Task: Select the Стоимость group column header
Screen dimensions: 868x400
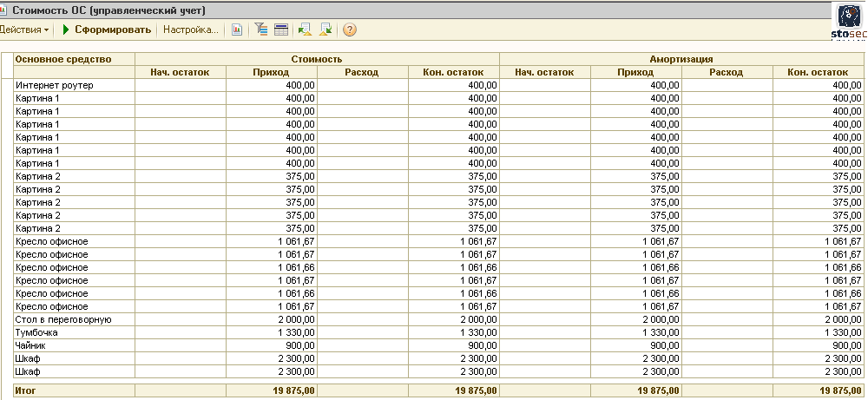Action: point(317,59)
